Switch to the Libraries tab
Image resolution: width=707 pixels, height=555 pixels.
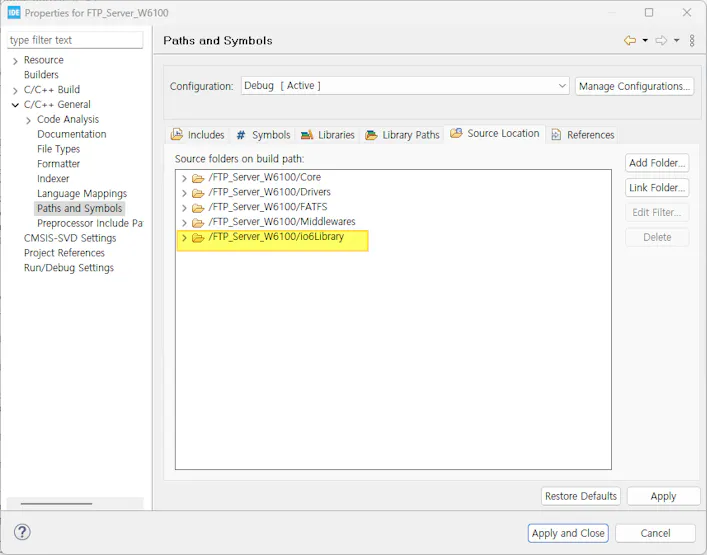click(328, 135)
